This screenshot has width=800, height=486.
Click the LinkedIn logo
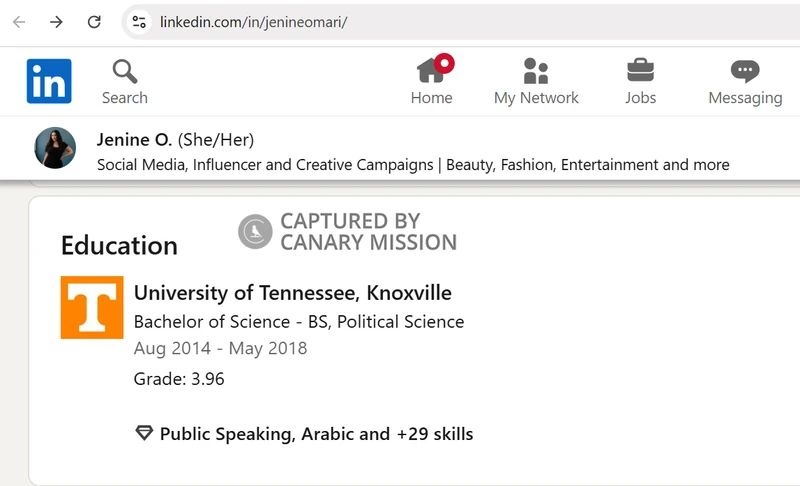[x=49, y=81]
